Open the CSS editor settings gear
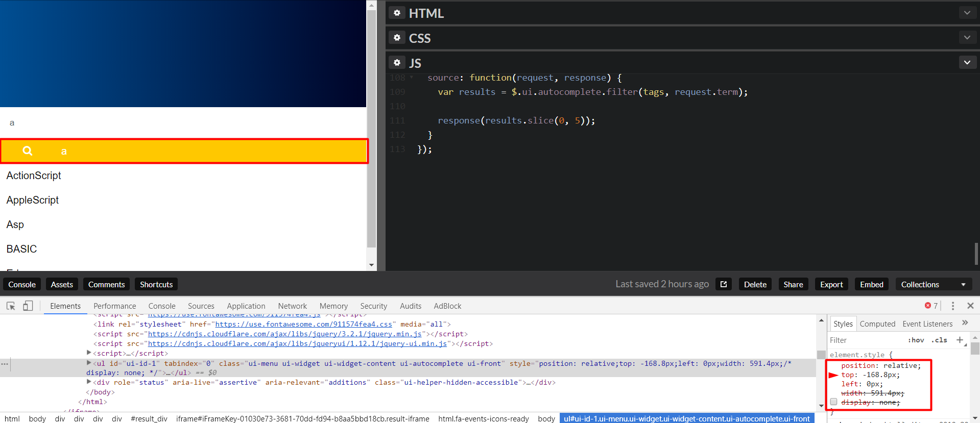This screenshot has height=423, width=980. click(x=397, y=38)
